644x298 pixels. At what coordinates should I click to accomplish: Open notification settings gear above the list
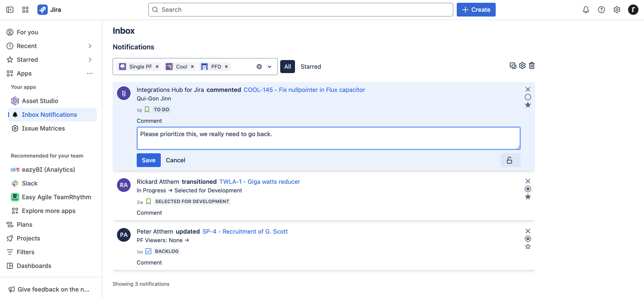pos(522,66)
